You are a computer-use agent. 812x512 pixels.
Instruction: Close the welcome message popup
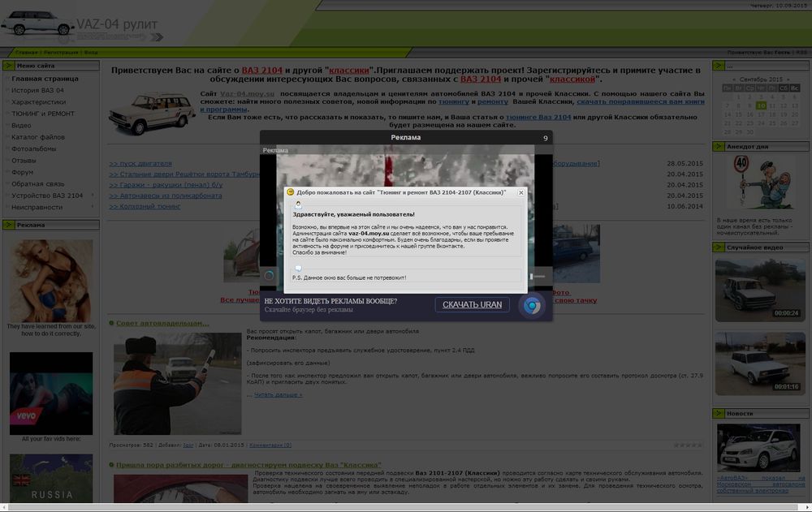tap(521, 192)
